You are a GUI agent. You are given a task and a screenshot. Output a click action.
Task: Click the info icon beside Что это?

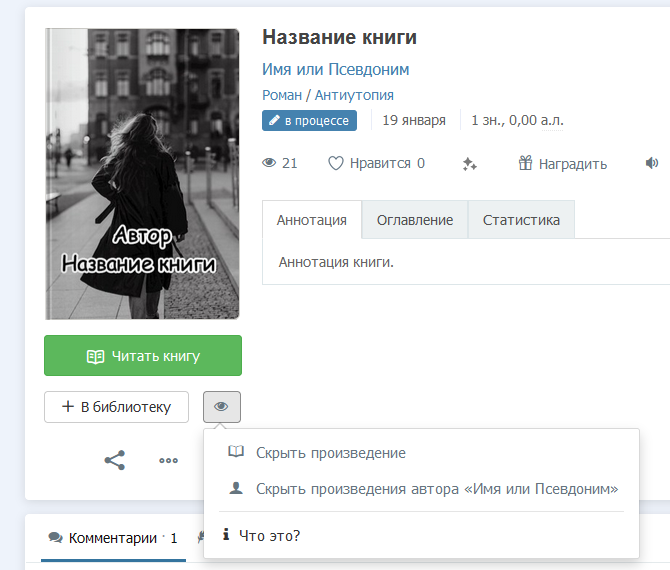pos(226,535)
